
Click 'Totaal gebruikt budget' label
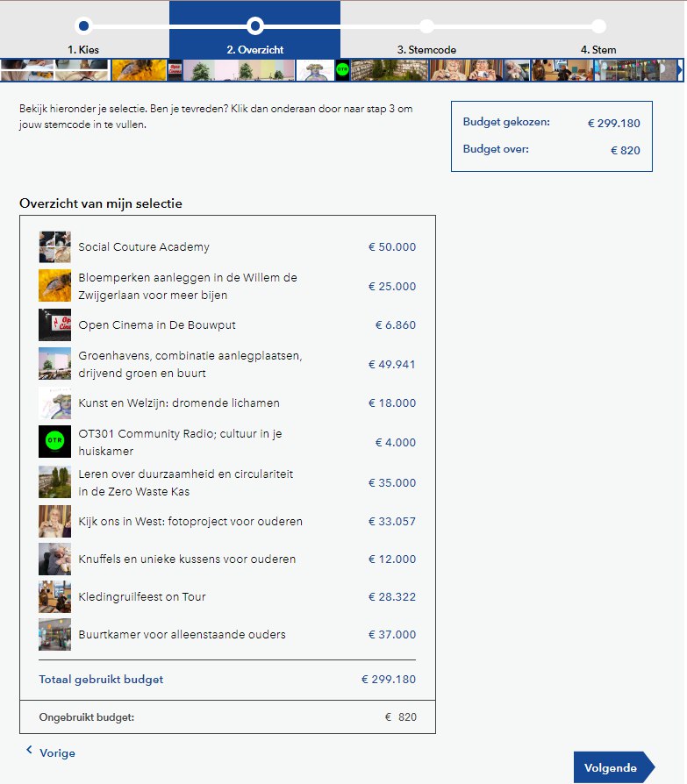[101, 680]
